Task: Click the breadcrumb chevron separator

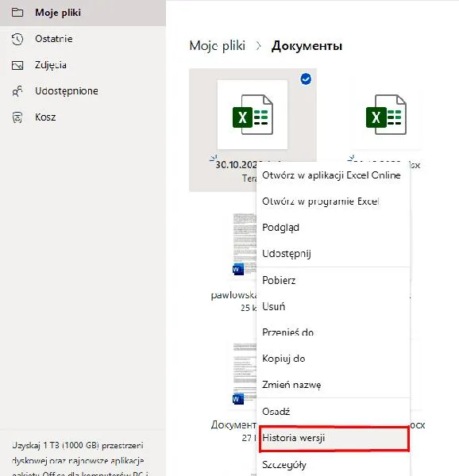Action: 259,46
